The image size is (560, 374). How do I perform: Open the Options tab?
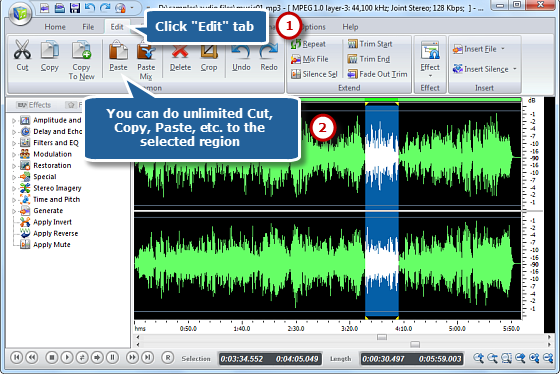click(314, 27)
